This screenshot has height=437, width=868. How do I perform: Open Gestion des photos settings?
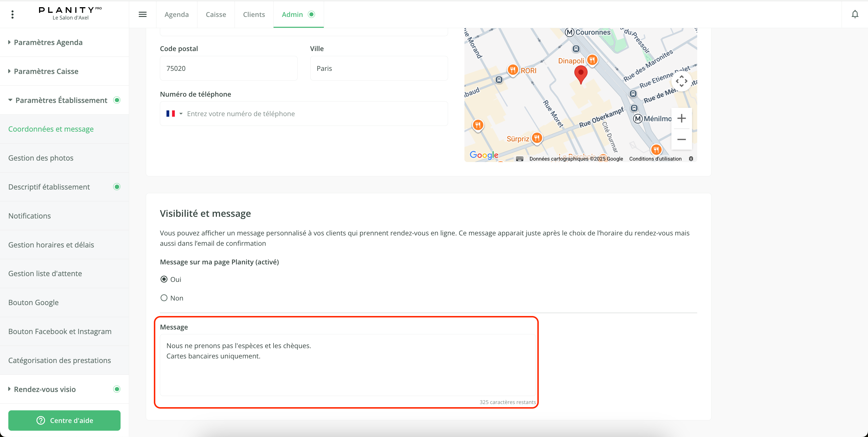41,158
